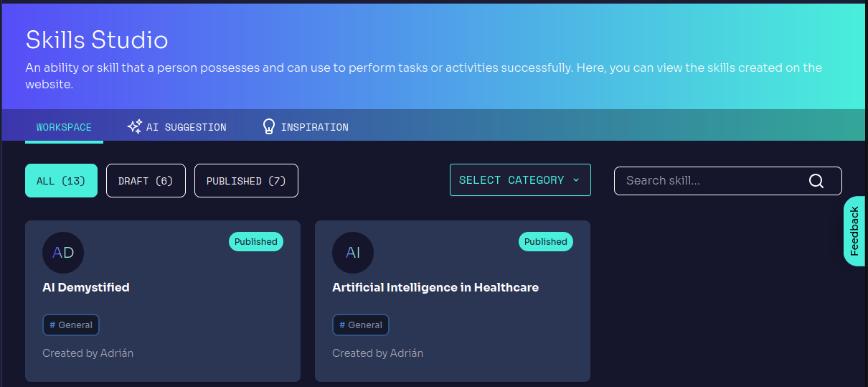Click the Select Category chevron arrow
This screenshot has width=868, height=387.
point(576,180)
